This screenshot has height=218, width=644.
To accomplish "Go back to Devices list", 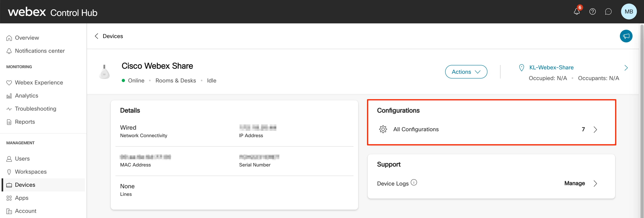I will point(96,36).
